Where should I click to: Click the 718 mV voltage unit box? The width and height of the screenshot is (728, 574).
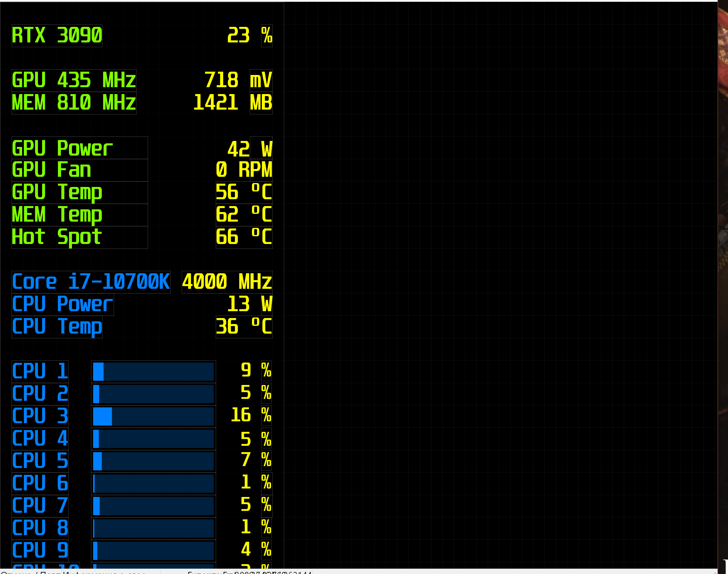coord(261,80)
